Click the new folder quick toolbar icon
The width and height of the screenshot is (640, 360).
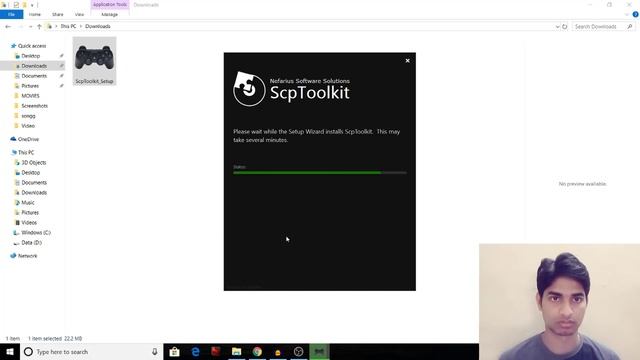pos(24,5)
